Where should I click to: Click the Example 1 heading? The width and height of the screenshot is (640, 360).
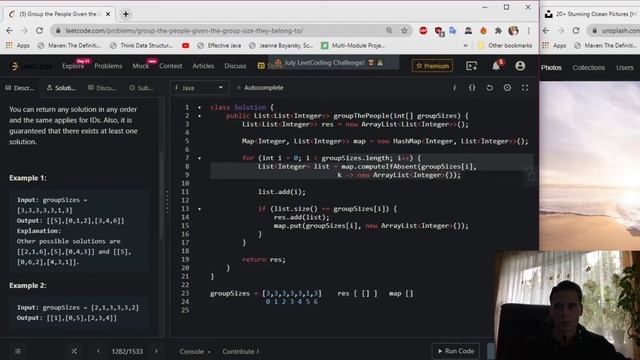[x=28, y=178]
